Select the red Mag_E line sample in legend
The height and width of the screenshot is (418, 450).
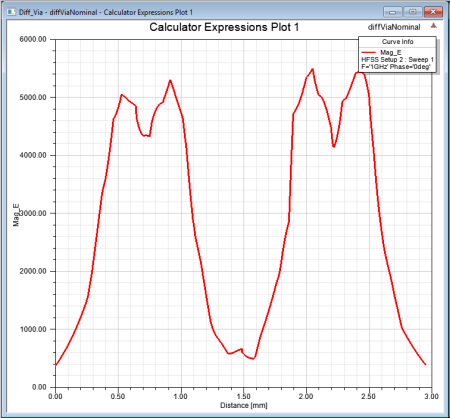pos(368,52)
